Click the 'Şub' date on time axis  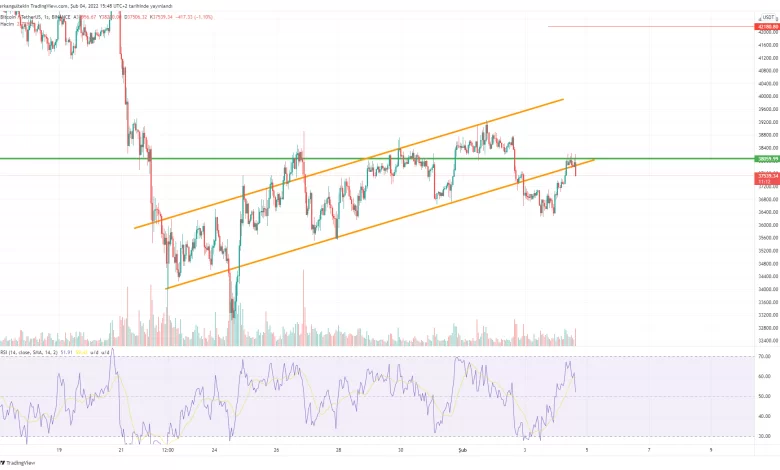click(462, 451)
